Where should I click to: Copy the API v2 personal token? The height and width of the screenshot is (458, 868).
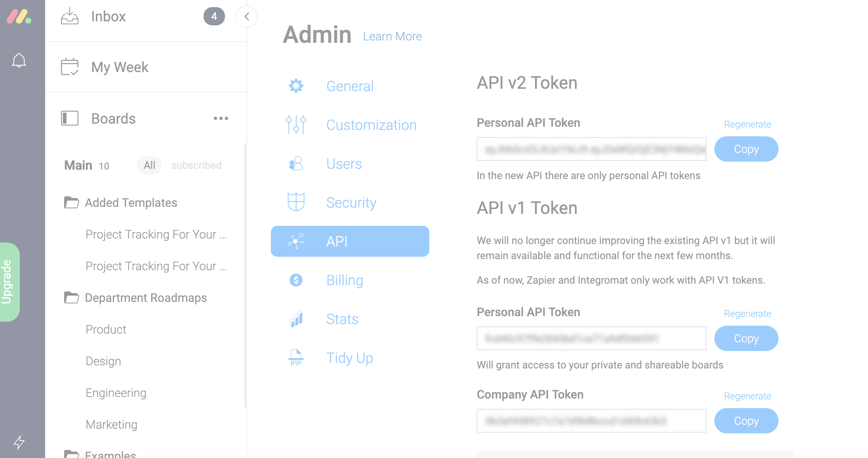coord(746,149)
